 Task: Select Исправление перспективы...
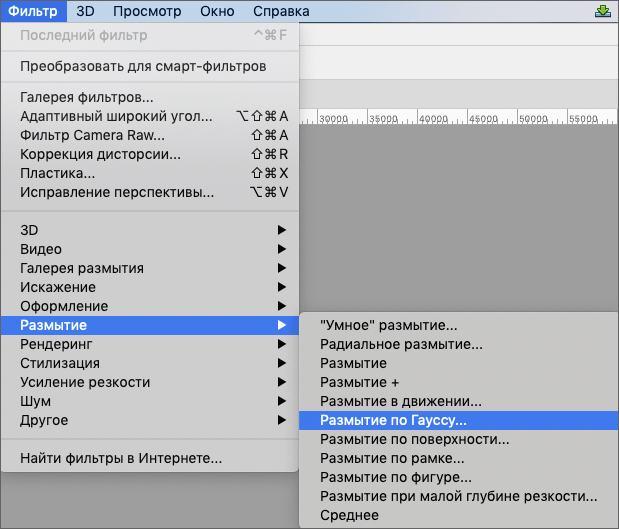[x=150, y=192]
